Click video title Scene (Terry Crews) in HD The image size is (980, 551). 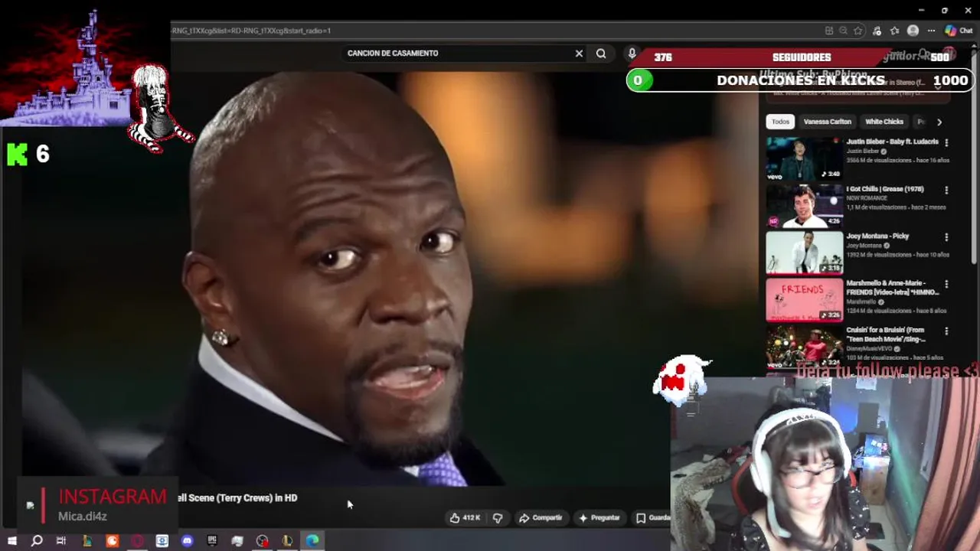coord(237,498)
